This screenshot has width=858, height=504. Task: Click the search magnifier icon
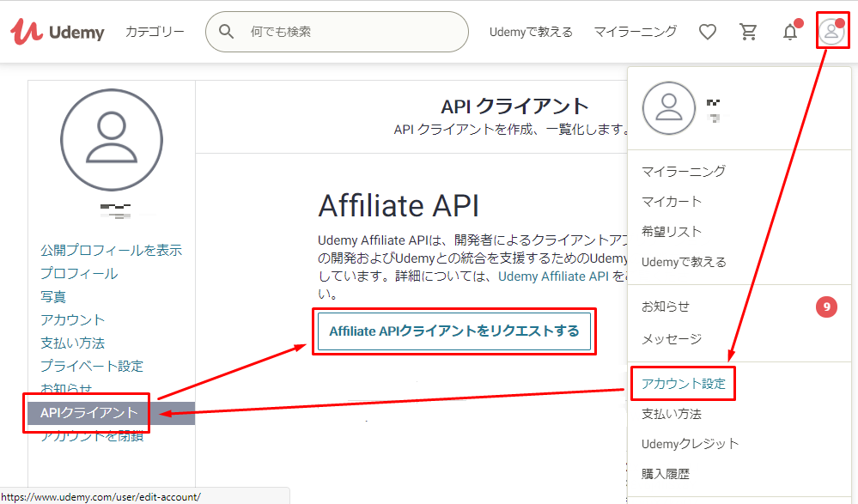click(226, 32)
